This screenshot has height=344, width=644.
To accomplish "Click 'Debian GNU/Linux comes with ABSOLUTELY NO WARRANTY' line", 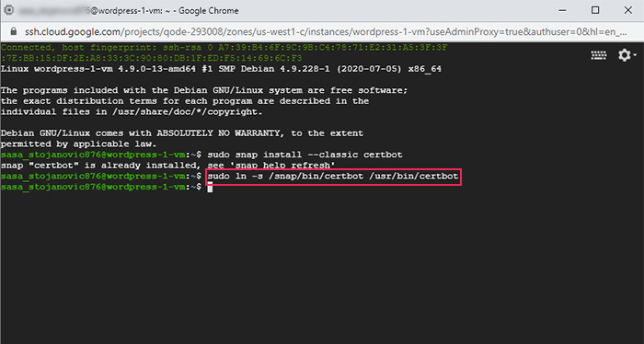I will [x=182, y=133].
